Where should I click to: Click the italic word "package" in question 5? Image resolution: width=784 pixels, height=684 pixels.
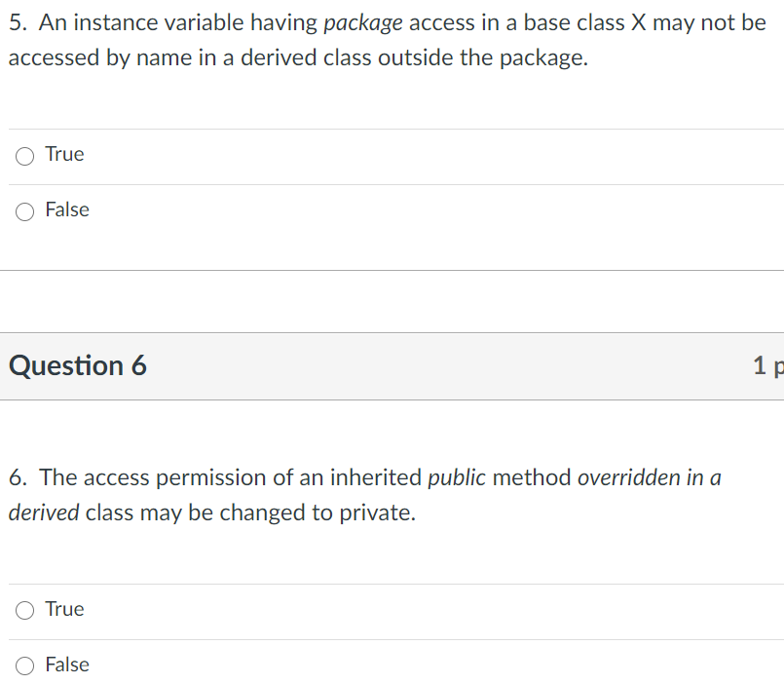click(x=361, y=22)
